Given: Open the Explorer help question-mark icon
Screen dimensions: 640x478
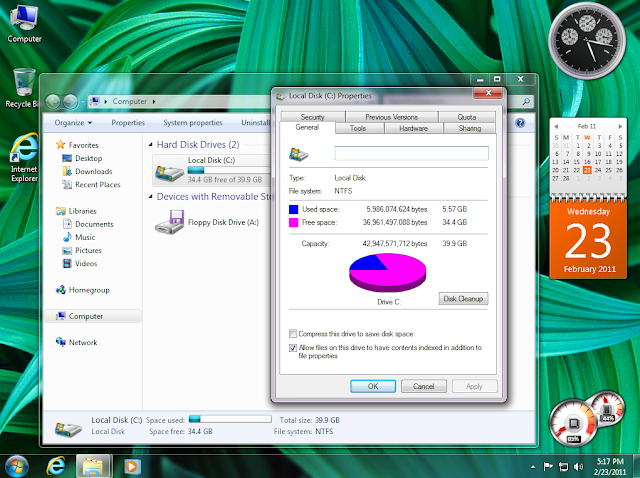Looking at the screenshot, I should coord(520,122).
